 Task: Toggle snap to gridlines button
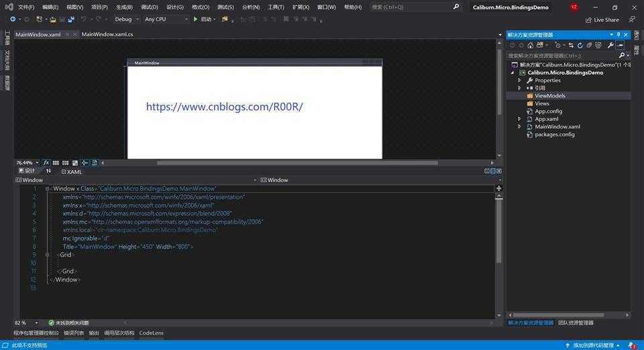(65, 163)
